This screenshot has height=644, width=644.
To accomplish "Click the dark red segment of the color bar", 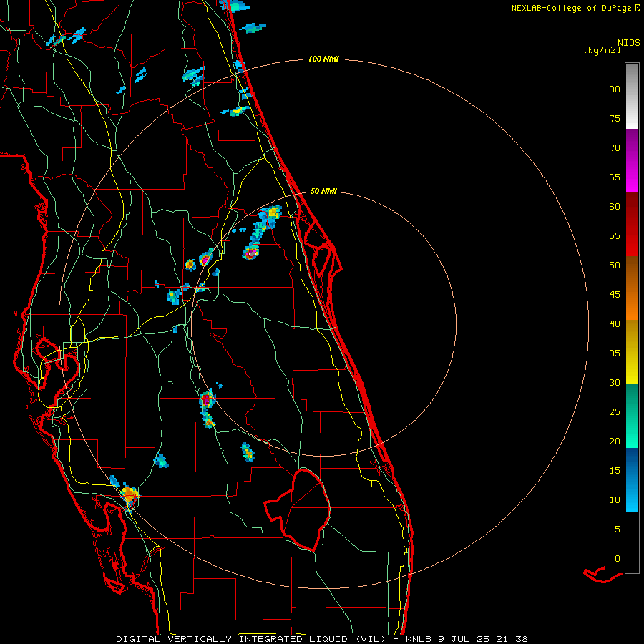I will (632, 225).
